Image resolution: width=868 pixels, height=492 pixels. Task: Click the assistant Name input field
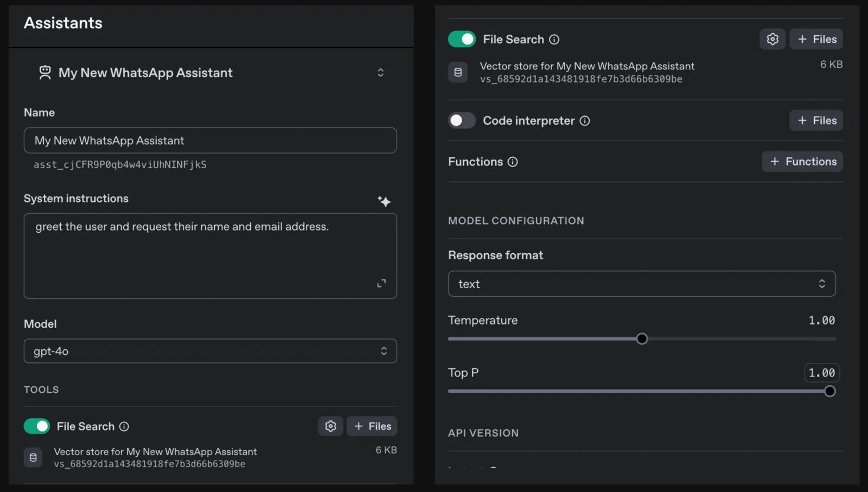(x=210, y=140)
